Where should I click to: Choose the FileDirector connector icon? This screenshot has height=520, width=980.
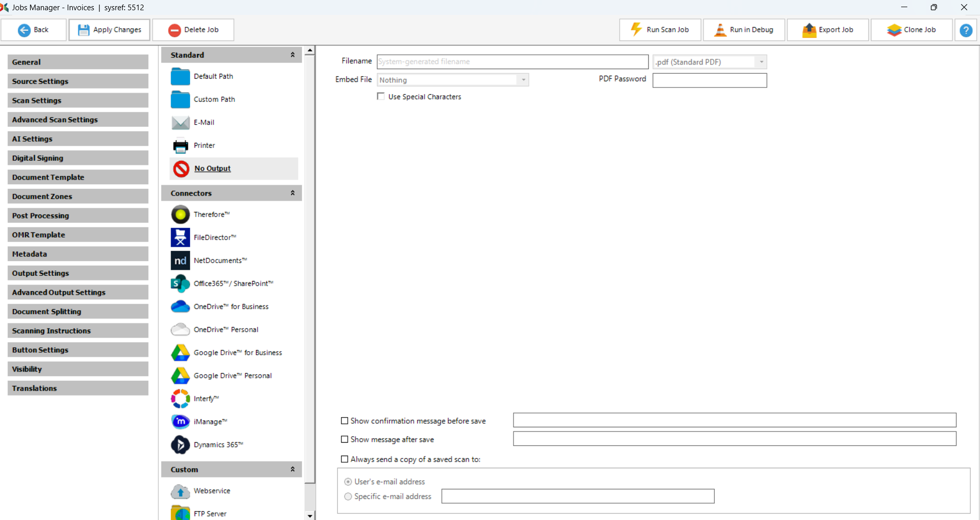(x=180, y=237)
